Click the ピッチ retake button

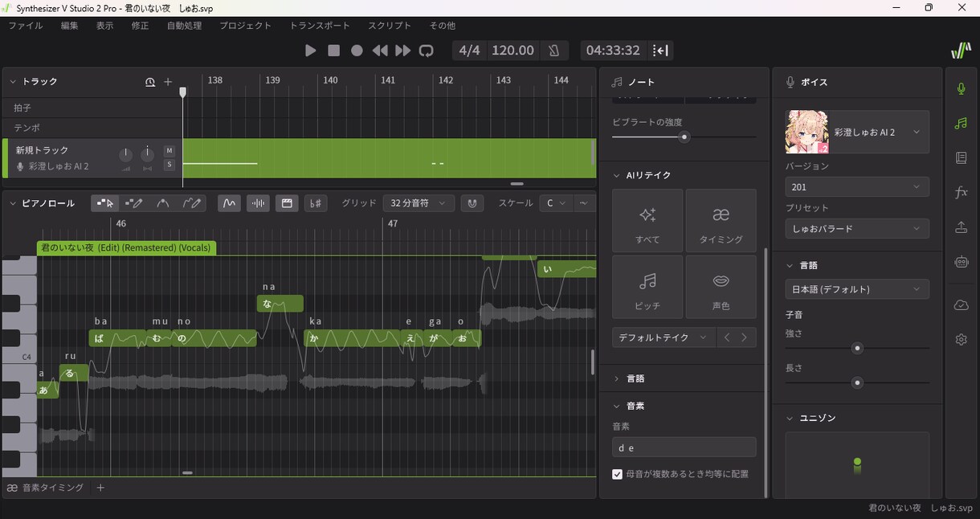coord(647,287)
